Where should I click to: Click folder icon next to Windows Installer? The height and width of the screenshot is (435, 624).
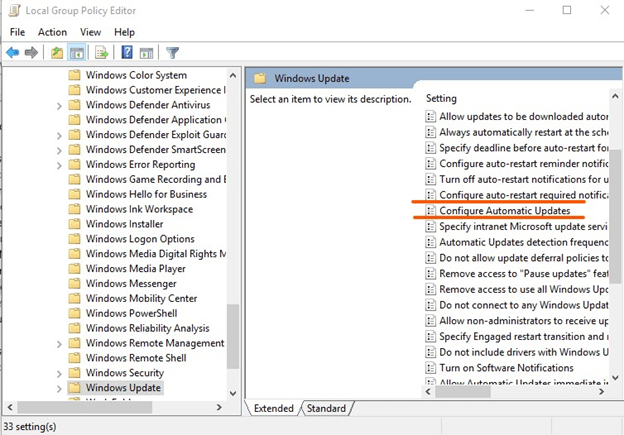tap(74, 224)
